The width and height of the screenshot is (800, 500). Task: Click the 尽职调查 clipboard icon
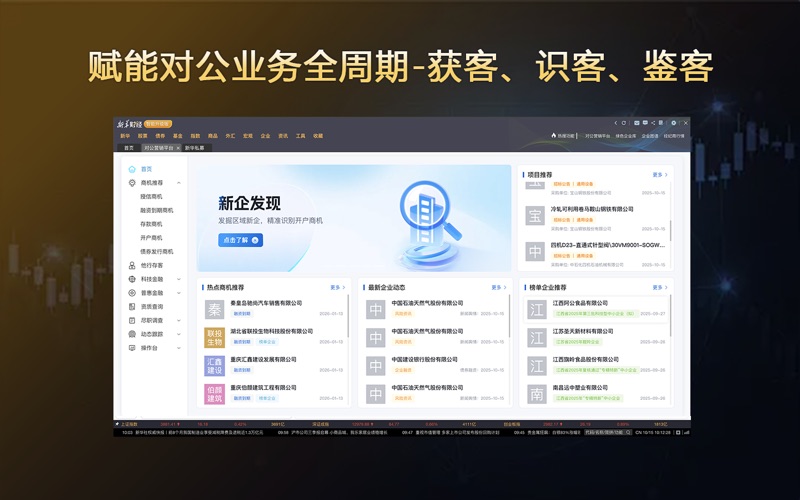(132, 320)
